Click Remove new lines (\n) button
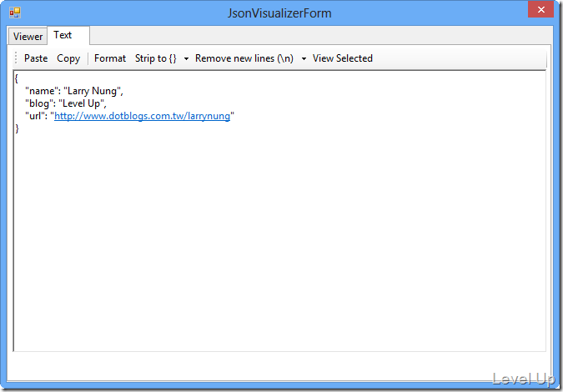 [x=244, y=58]
